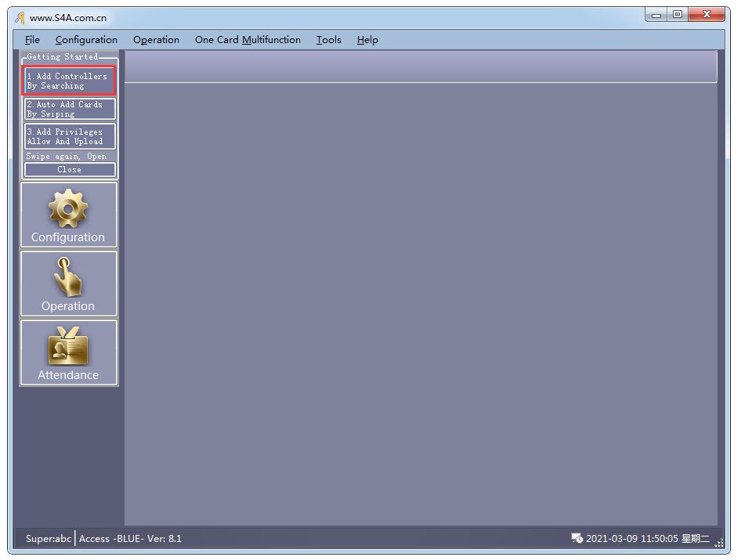
Task: Click the clock icon in status bar
Action: tap(577, 538)
